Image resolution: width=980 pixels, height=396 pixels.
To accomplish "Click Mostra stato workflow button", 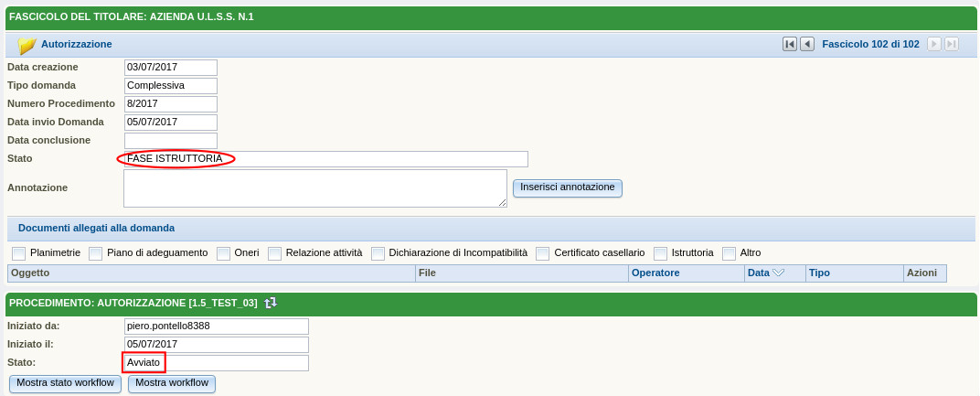I will [65, 383].
